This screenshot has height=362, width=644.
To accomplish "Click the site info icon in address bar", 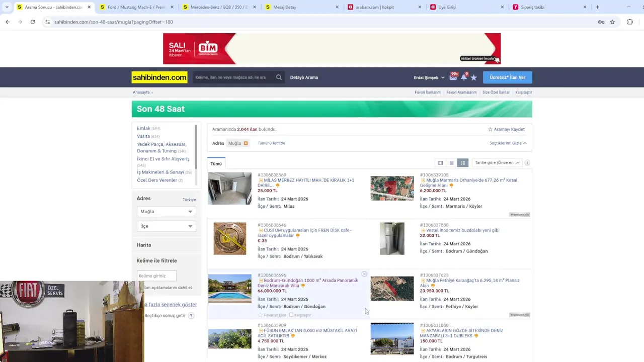I will (47, 22).
